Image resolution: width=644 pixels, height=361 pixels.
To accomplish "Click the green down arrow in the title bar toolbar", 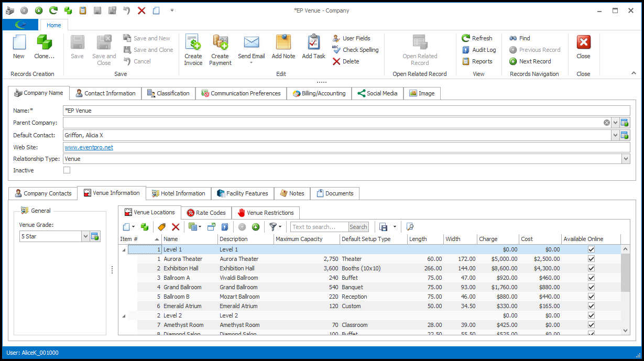I will tap(39, 10).
